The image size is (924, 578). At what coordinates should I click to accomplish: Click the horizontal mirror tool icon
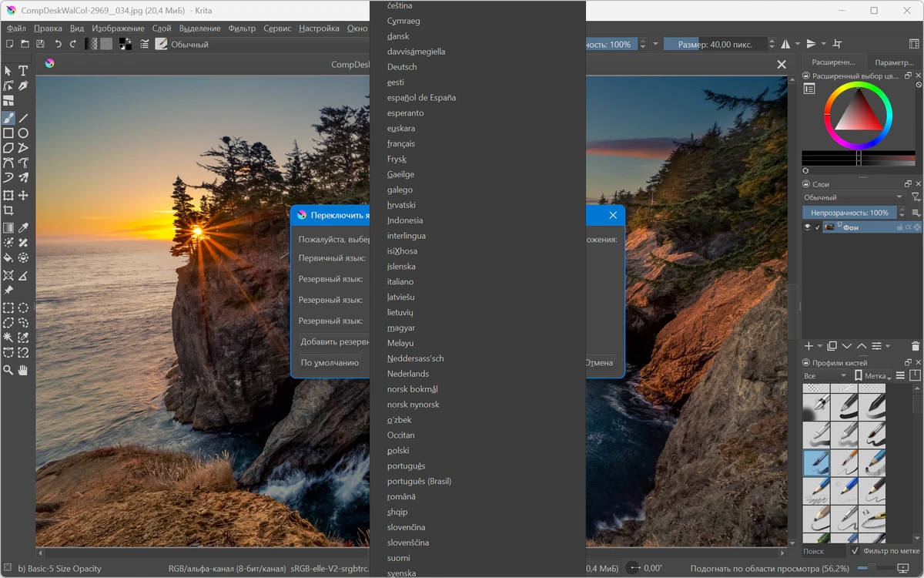(x=786, y=44)
